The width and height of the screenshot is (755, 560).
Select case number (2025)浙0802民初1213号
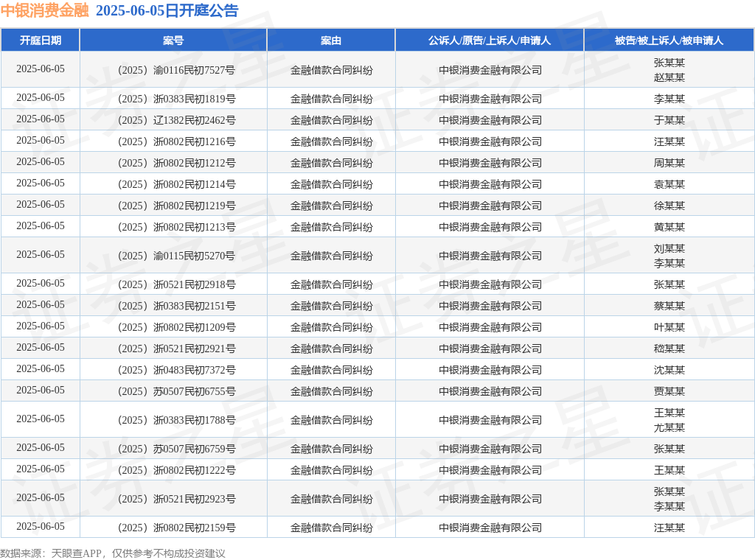[176, 227]
